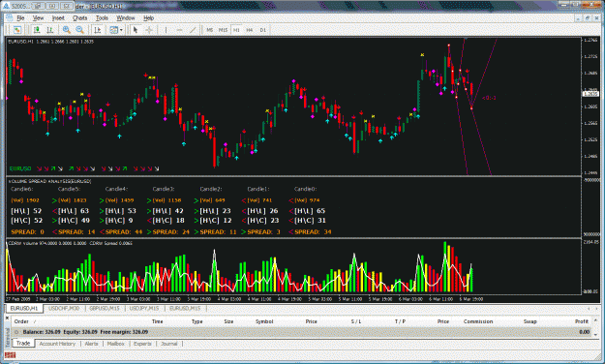The image size is (605, 364).
Task: Sort by the S / L column header
Action: 356,321
